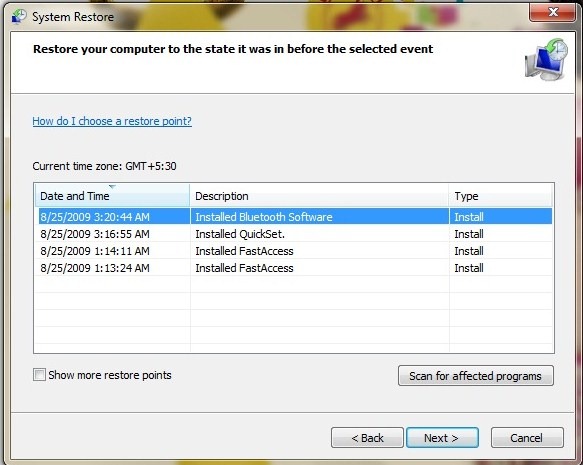Viewport: 583px width, 465px height.
Task: Click the computer-with-clock restore graphic
Action: (x=547, y=59)
